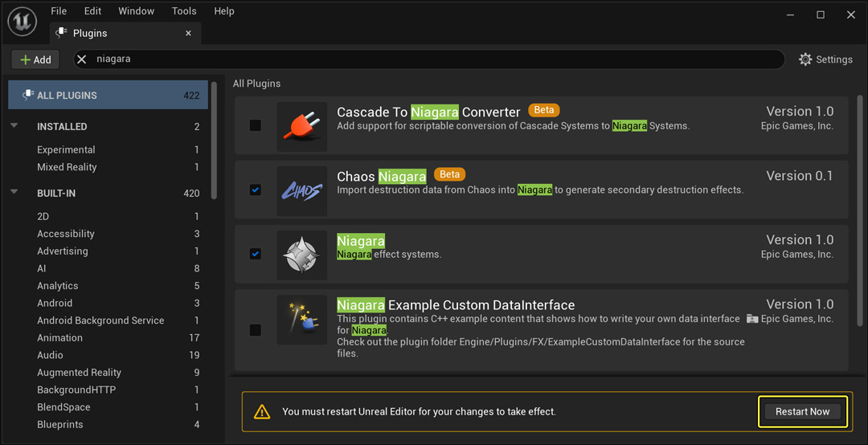Click the warning triangle icon in restart notice

pos(262,412)
